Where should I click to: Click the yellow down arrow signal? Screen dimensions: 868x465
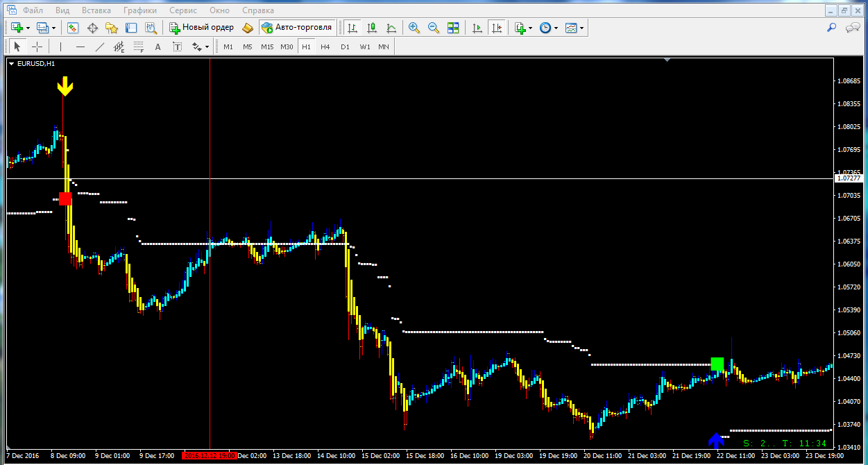click(65, 87)
